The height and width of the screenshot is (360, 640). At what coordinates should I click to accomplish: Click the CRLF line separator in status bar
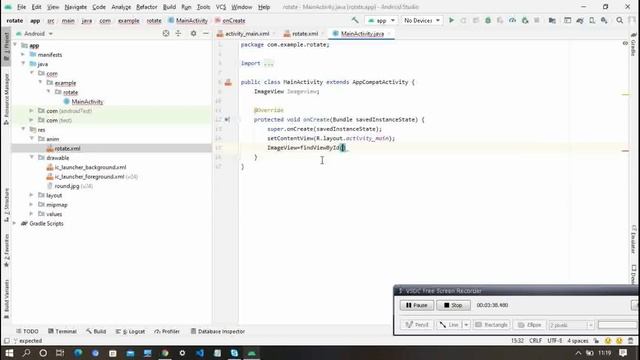point(535,340)
